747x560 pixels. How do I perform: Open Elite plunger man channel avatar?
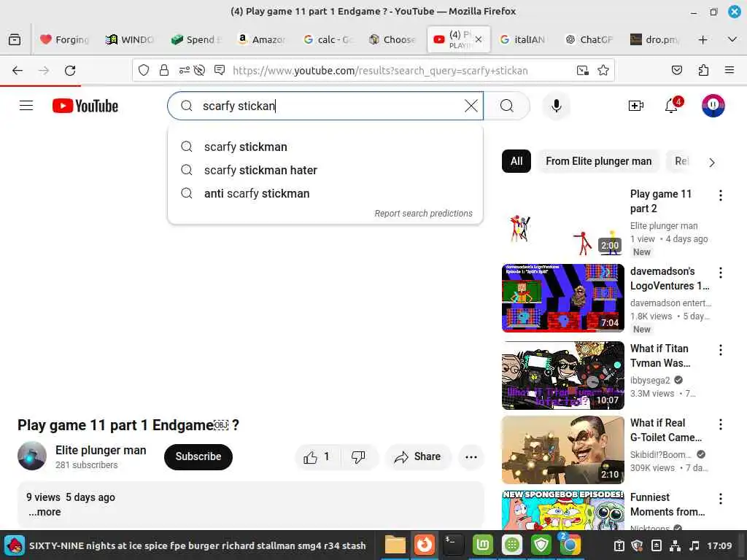(32, 456)
